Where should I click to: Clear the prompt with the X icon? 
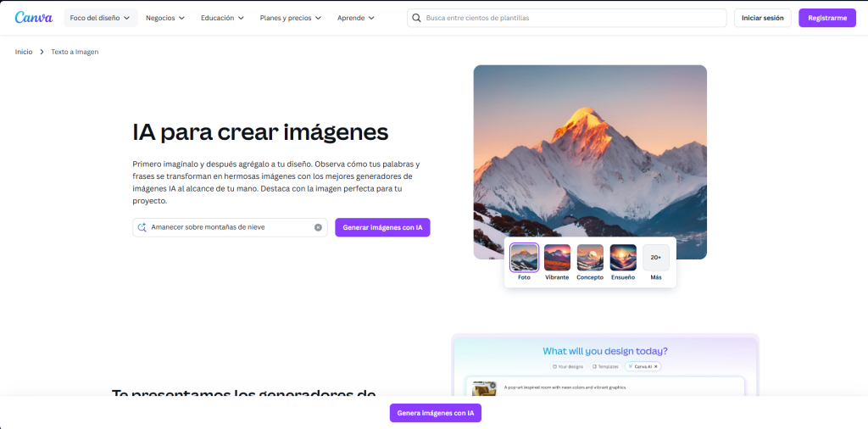(x=318, y=227)
